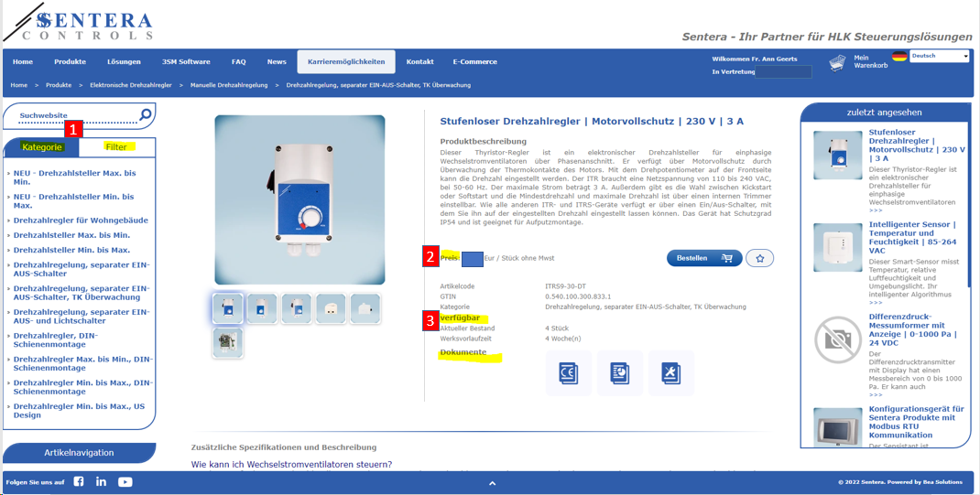This screenshot has width=980, height=495.
Task: Select the fourth product thumbnail
Action: tap(331, 308)
